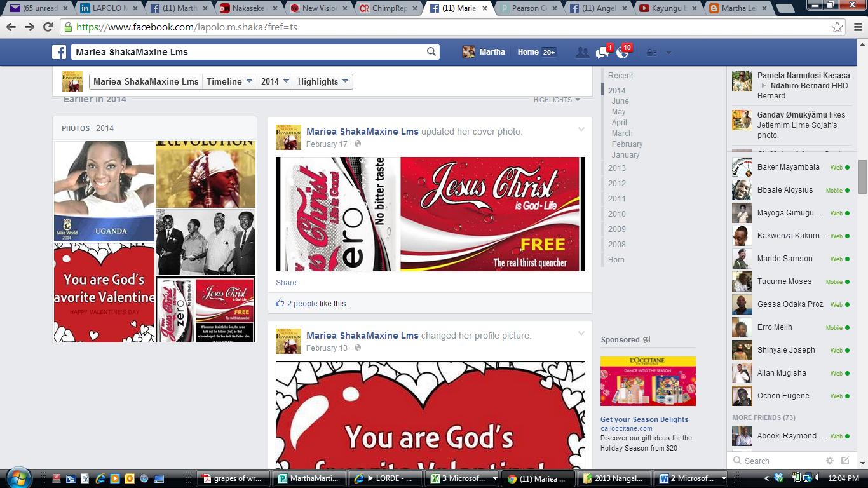868x488 pixels.
Task: Expand options arrow on profile picture post
Action: point(581,334)
